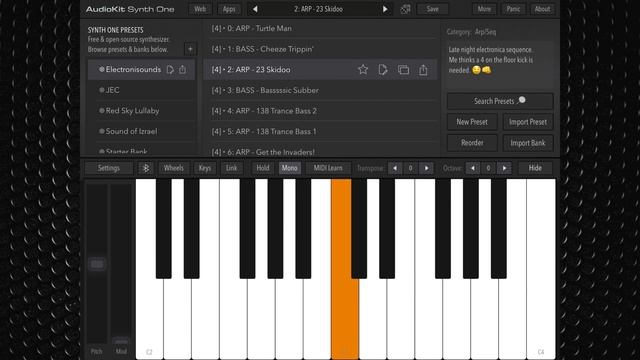Raise the Octave with right arrow
The width and height of the screenshot is (640, 360).
[x=504, y=168]
